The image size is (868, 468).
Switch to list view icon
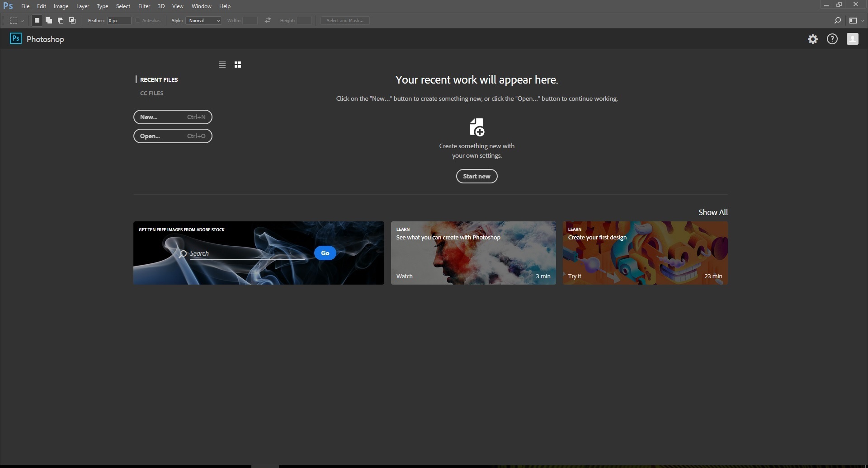[x=222, y=65]
